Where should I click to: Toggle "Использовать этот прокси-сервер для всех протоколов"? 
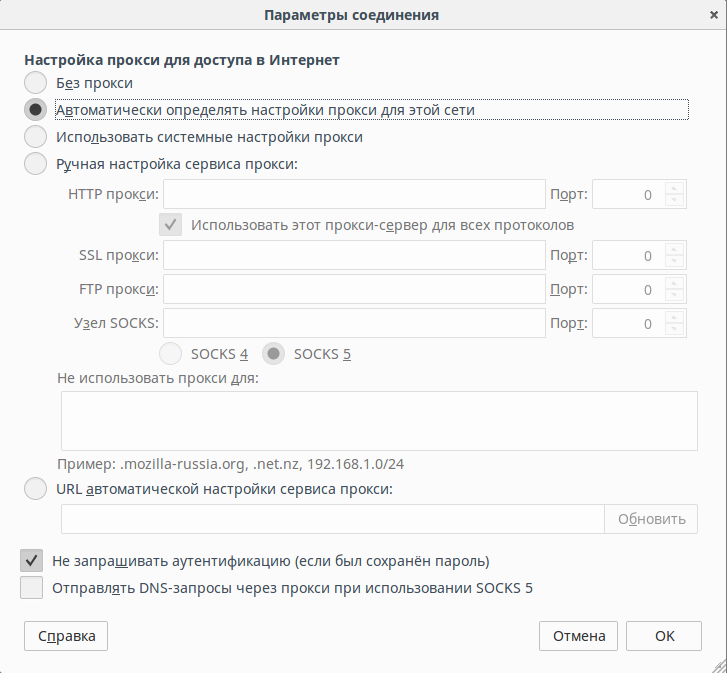171,225
